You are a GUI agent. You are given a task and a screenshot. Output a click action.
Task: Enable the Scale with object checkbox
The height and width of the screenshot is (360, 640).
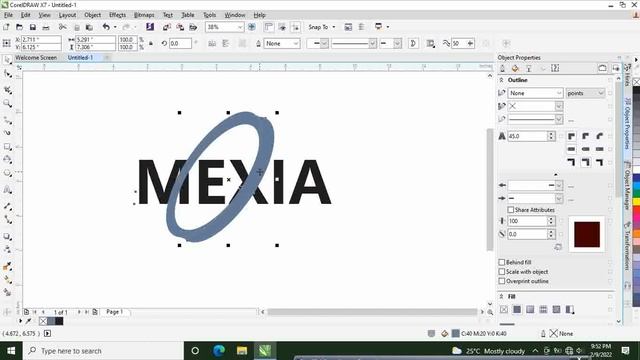pyautogui.click(x=502, y=272)
